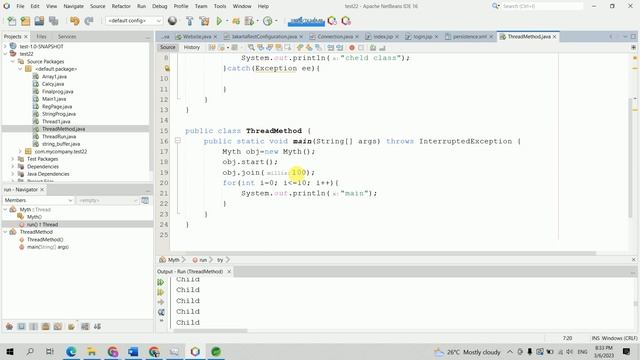The height and width of the screenshot is (360, 640).
Task: Expand the Test Packages node
Action: tap(13, 159)
